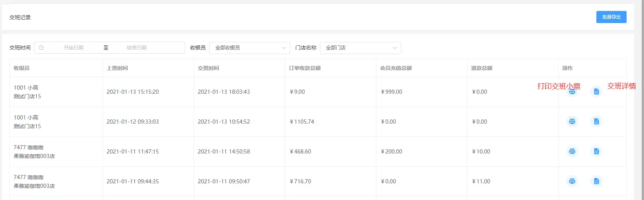The height and width of the screenshot is (200, 644).
Task: Print shift receipt for ¥468.60 row
Action: (x=572, y=152)
